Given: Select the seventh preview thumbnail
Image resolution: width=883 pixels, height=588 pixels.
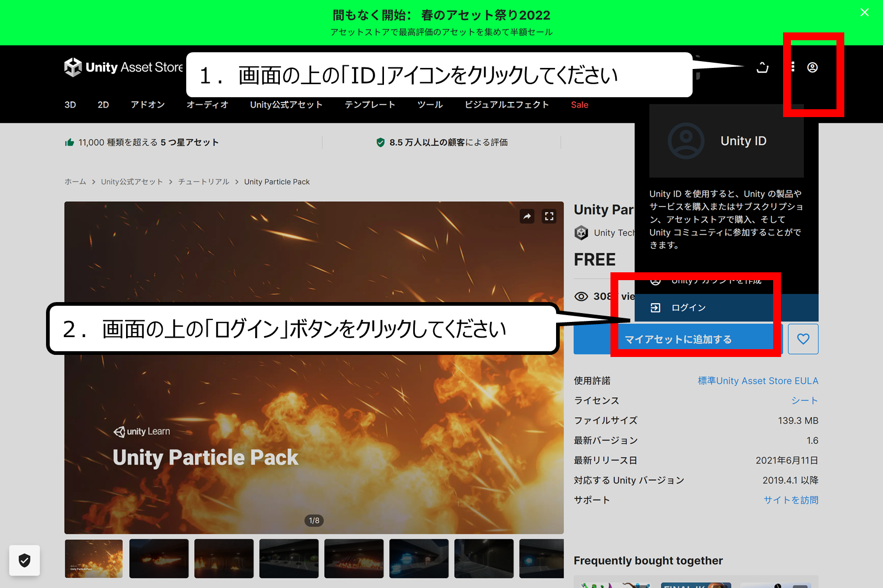Looking at the screenshot, I should pyautogui.click(x=484, y=559).
